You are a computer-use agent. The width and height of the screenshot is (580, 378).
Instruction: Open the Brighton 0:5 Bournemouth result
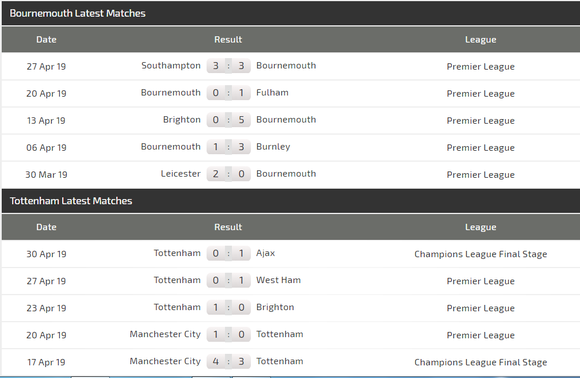coord(228,120)
